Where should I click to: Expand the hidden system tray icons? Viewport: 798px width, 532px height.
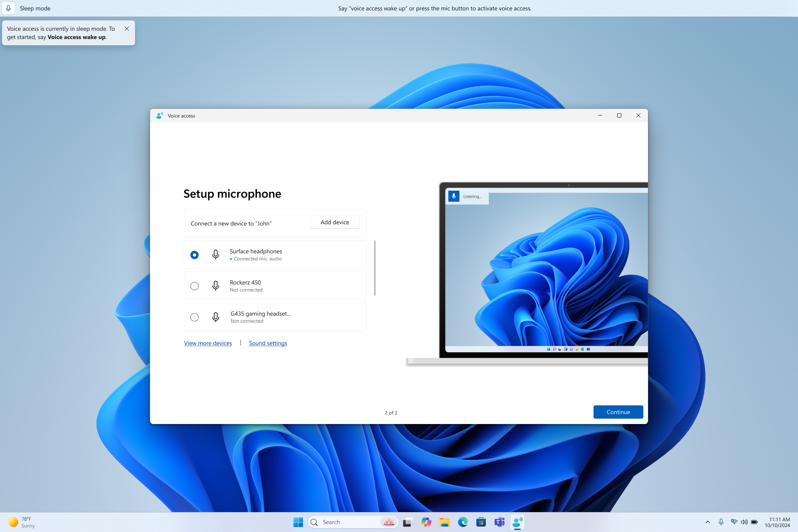(x=708, y=522)
